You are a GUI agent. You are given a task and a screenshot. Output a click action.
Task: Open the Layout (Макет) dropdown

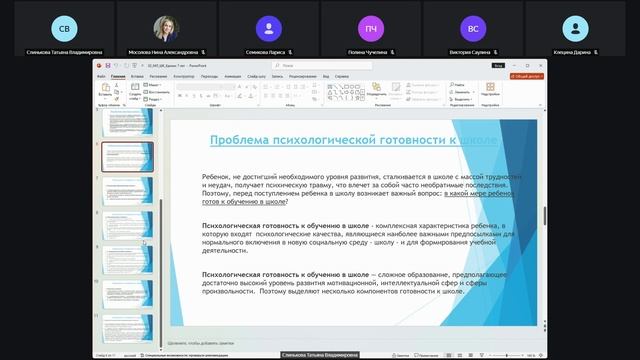pos(153,85)
